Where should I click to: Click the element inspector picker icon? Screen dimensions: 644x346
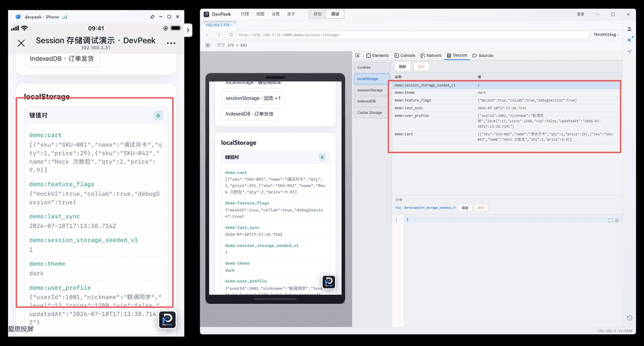click(x=357, y=55)
